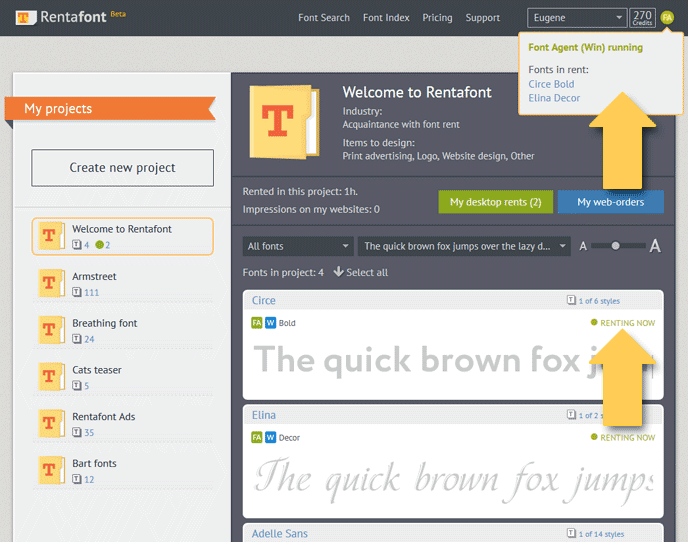Viewport: 688px width, 542px height.
Task: Click the FA badge on Circe Bold
Action: [x=257, y=323]
